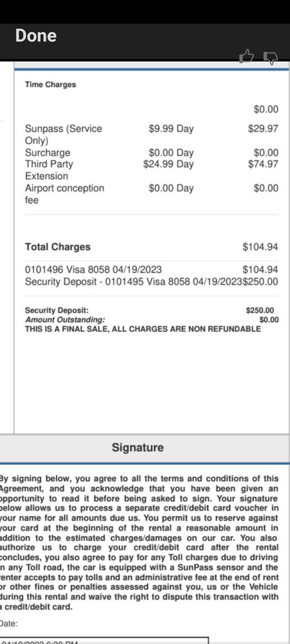Viewport: 290px width, 644px height.
Task: Click the thumbs up icon
Action: click(x=246, y=56)
